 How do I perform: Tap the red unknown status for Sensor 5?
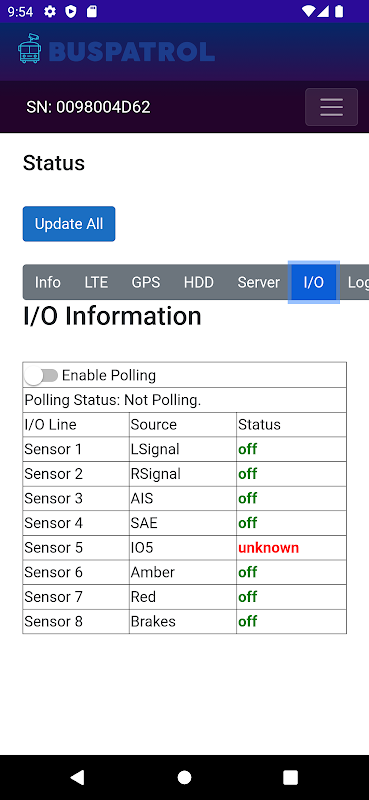click(268, 548)
